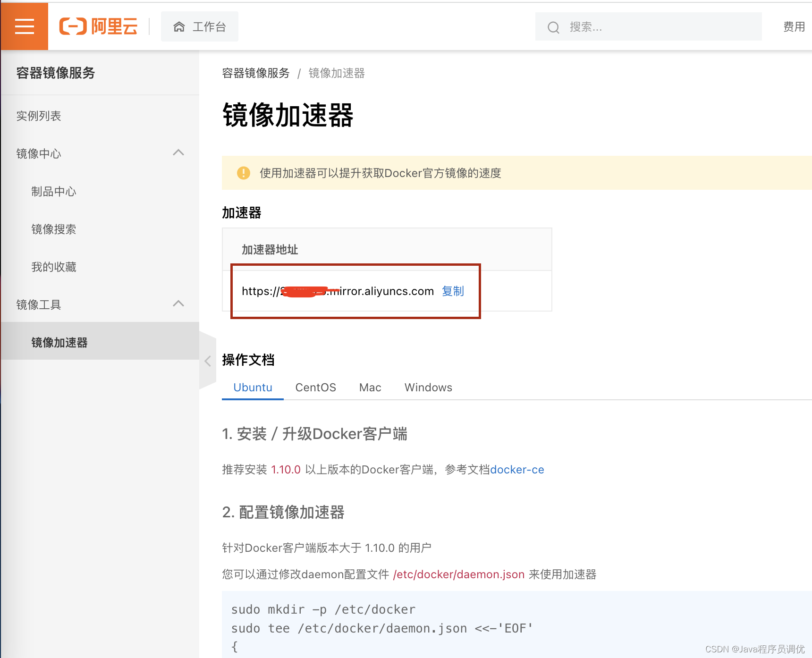Click the mirror.aliyuncs.com accelerator address
This screenshot has width=812, height=658.
pos(338,291)
